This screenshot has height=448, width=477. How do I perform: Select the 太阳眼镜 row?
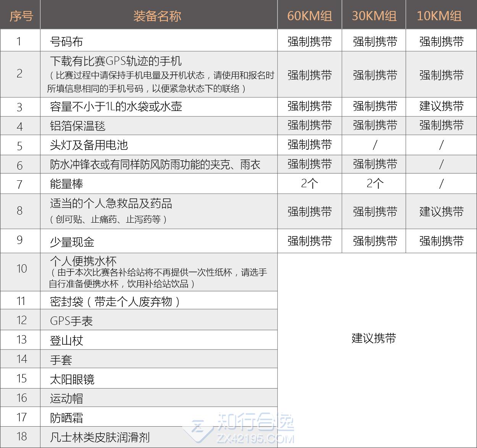click(x=72, y=379)
